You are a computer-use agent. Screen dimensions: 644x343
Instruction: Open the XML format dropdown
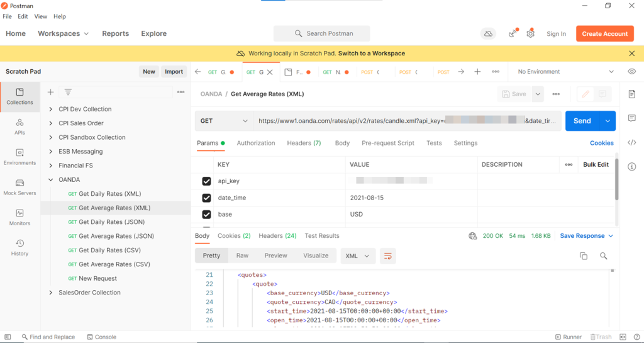358,256
